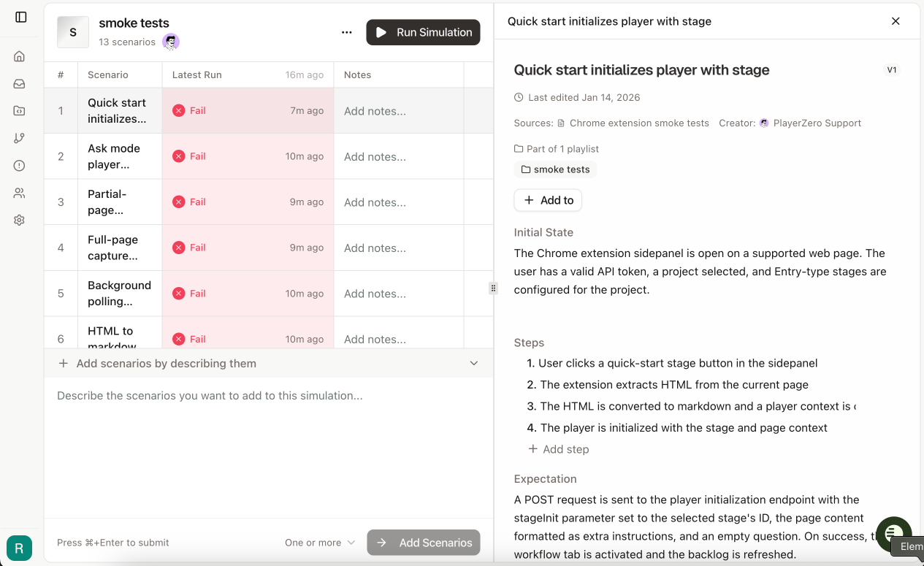This screenshot has width=924, height=566.
Task: Close the scenario detail panel
Action: (896, 21)
